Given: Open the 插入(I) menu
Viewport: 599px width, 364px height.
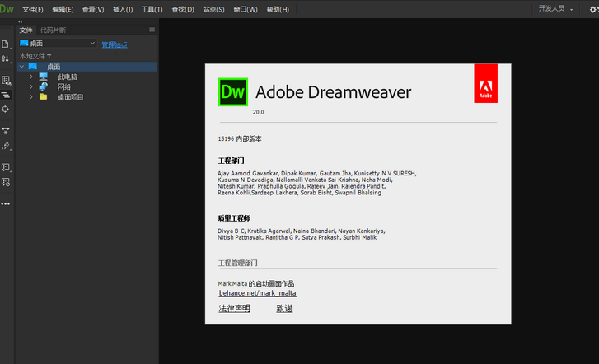Looking at the screenshot, I should click(123, 10).
